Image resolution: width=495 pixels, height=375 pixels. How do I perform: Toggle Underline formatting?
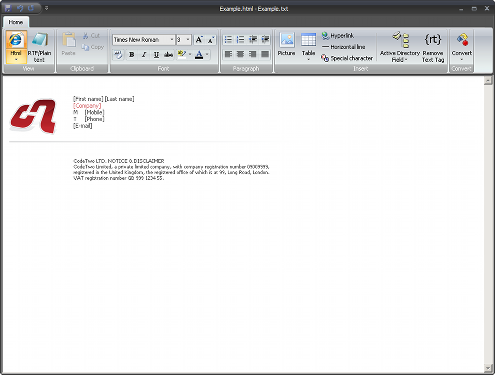pyautogui.click(x=156, y=54)
